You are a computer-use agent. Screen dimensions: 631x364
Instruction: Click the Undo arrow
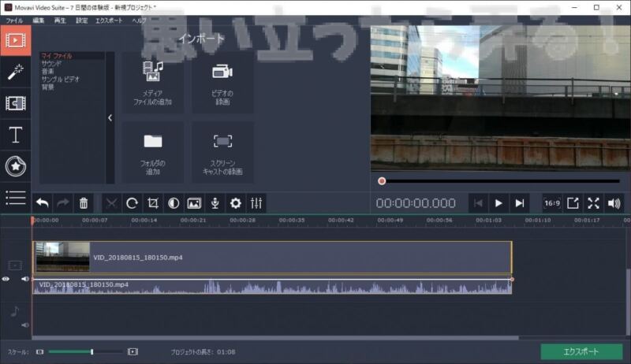tap(43, 203)
